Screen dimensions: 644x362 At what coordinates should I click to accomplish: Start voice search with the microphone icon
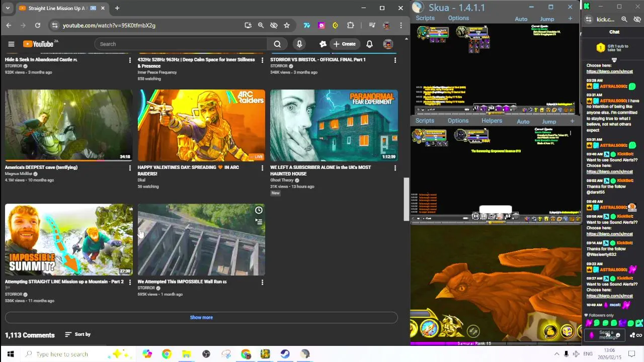(299, 44)
